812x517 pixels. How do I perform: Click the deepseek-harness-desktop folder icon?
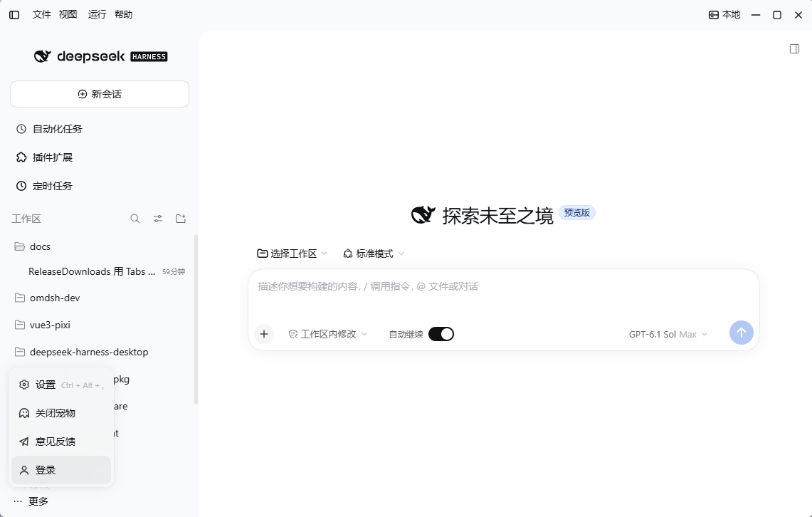(x=20, y=352)
